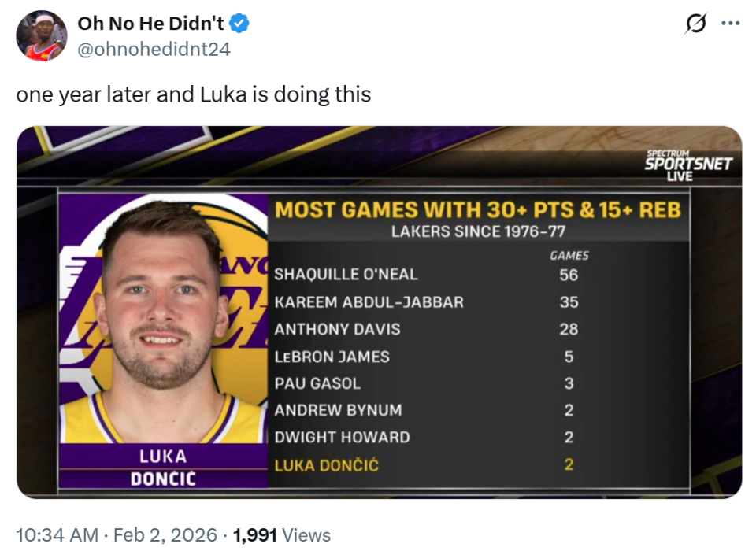Screen dimensions: 756x551
Task: Click the "Lakers Since 1976-77" subtitle
Action: pyautogui.click(x=478, y=231)
